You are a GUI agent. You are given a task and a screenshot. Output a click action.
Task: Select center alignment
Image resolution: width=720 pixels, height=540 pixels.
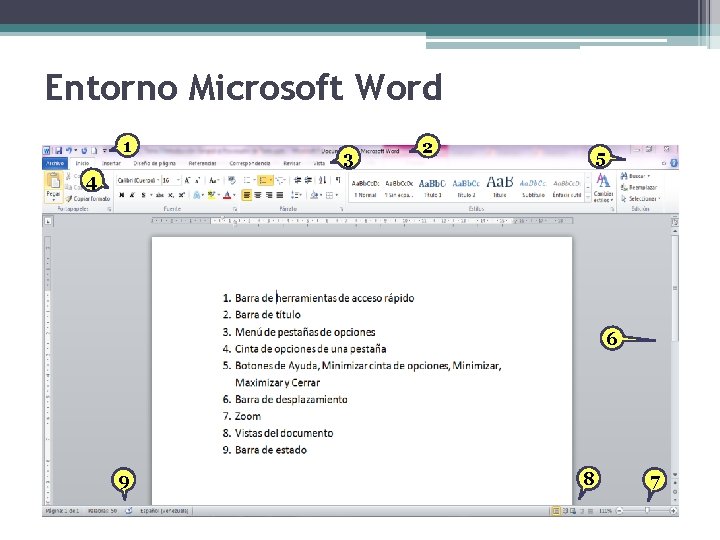pos(258,195)
